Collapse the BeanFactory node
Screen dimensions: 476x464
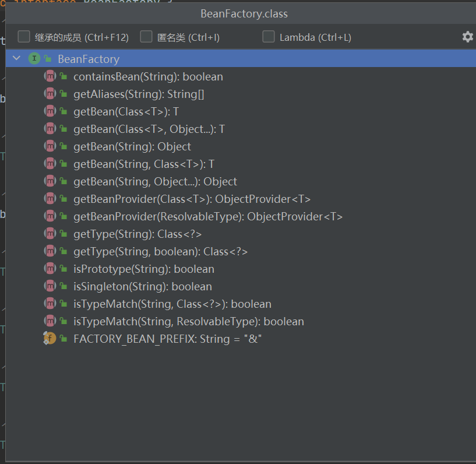16,58
